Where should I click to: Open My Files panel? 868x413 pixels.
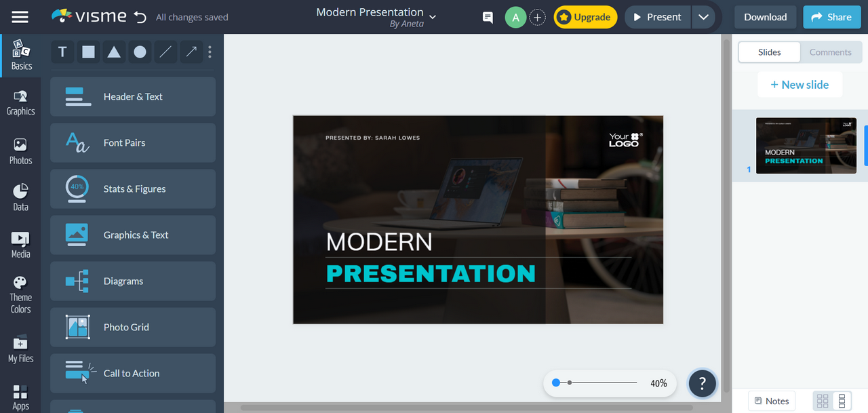pyautogui.click(x=21, y=349)
